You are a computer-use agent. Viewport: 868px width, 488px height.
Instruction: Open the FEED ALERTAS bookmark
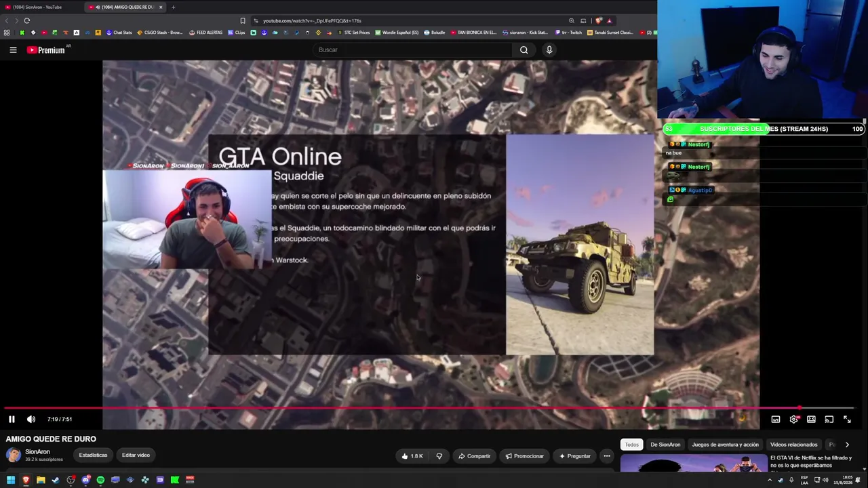(x=205, y=33)
